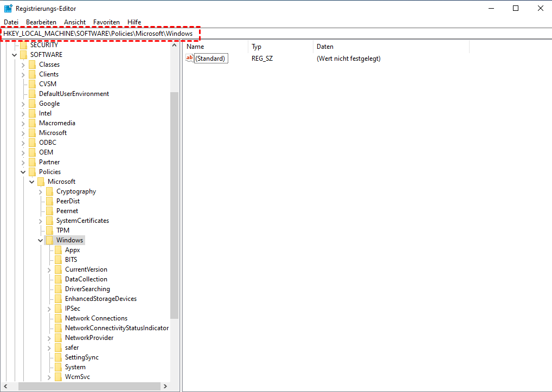The width and height of the screenshot is (552, 392).
Task: Select the SECURITY folder icon
Action: point(23,45)
